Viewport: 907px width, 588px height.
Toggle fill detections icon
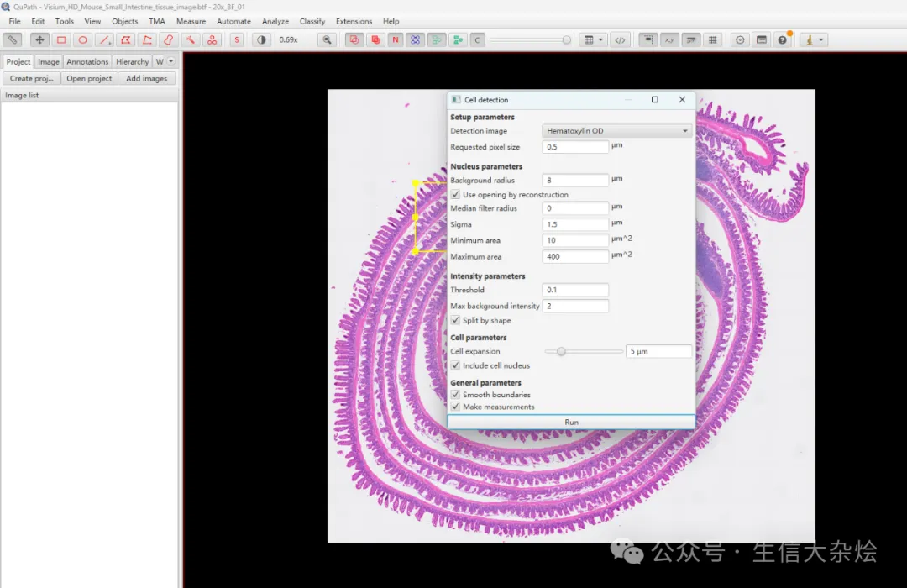[x=458, y=40]
